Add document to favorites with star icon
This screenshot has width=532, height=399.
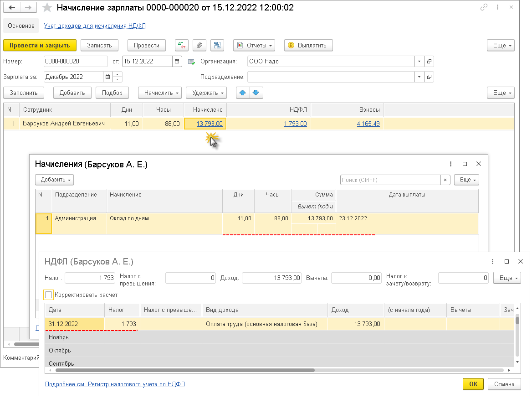(x=47, y=7)
